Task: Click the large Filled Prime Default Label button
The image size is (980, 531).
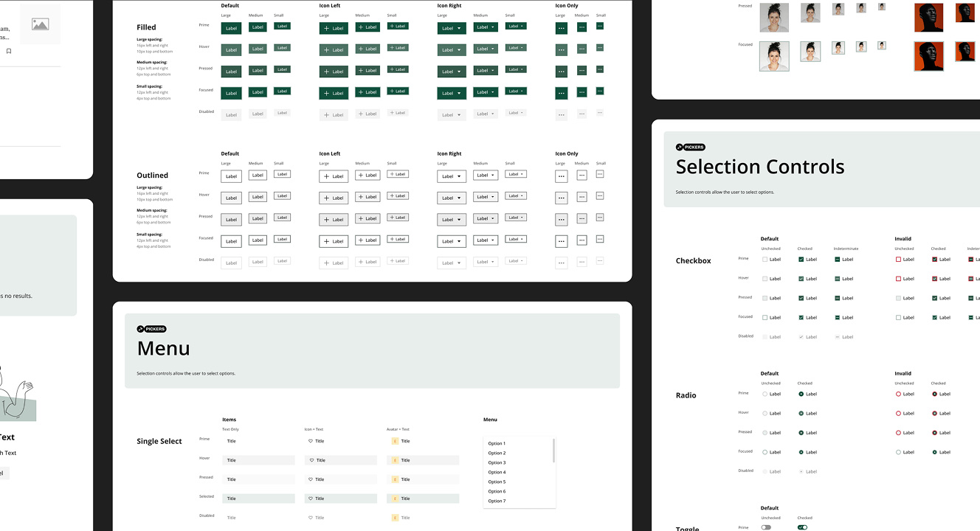Action: 231,28
